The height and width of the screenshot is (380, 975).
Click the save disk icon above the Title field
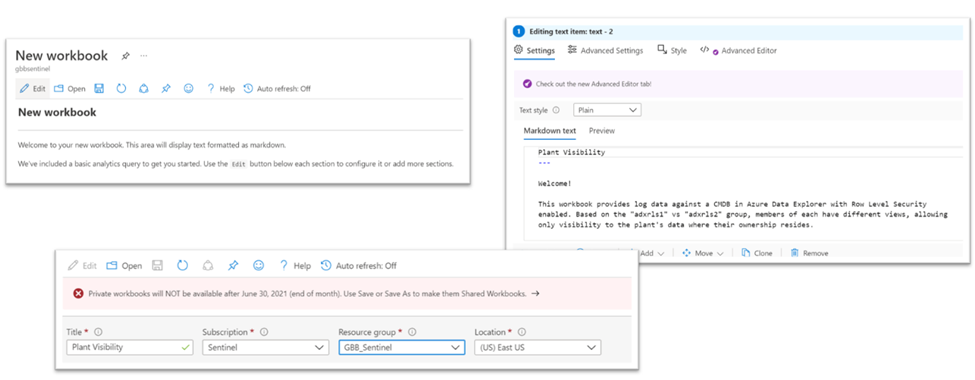(x=157, y=266)
